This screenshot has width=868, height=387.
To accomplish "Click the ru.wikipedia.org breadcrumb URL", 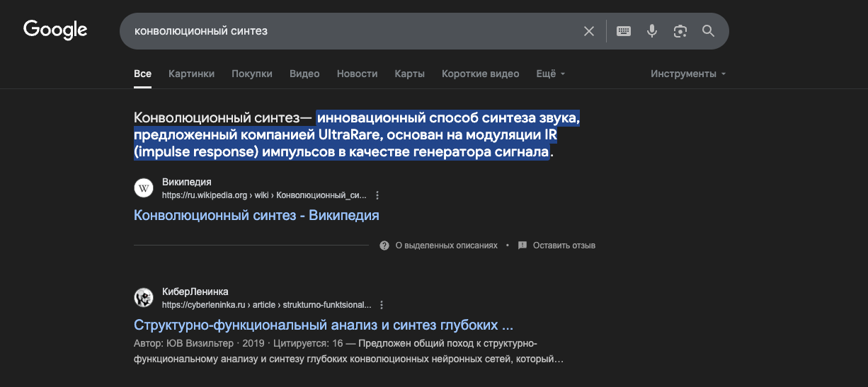I will (x=265, y=195).
